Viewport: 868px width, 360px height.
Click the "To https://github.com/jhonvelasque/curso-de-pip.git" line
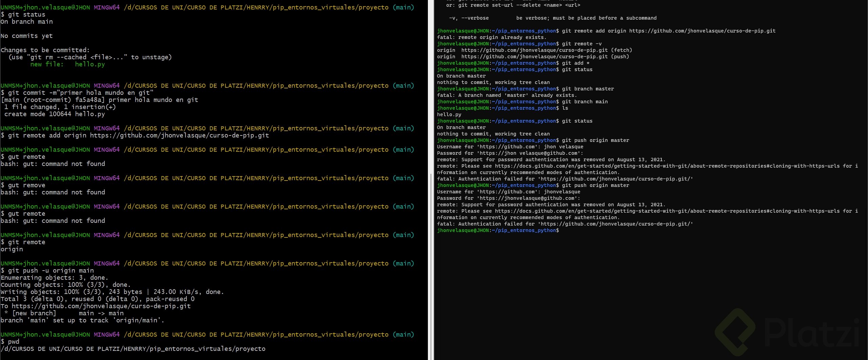[x=96, y=306]
